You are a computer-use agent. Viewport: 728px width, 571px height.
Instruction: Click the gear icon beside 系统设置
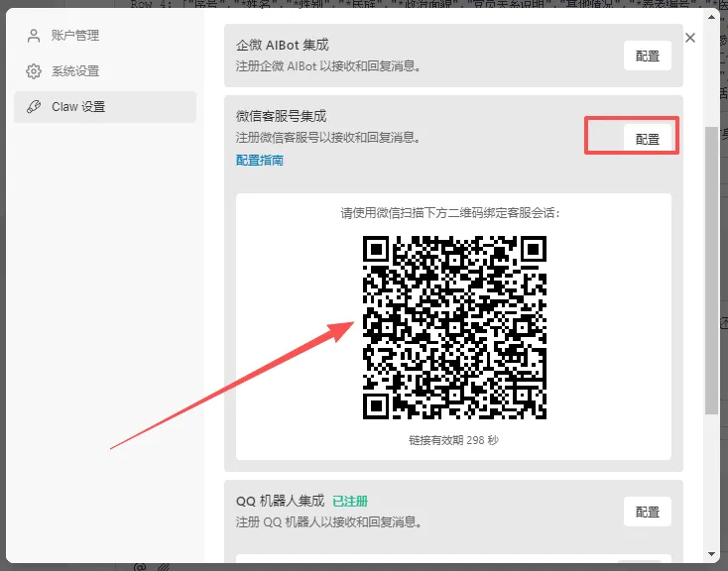[34, 71]
